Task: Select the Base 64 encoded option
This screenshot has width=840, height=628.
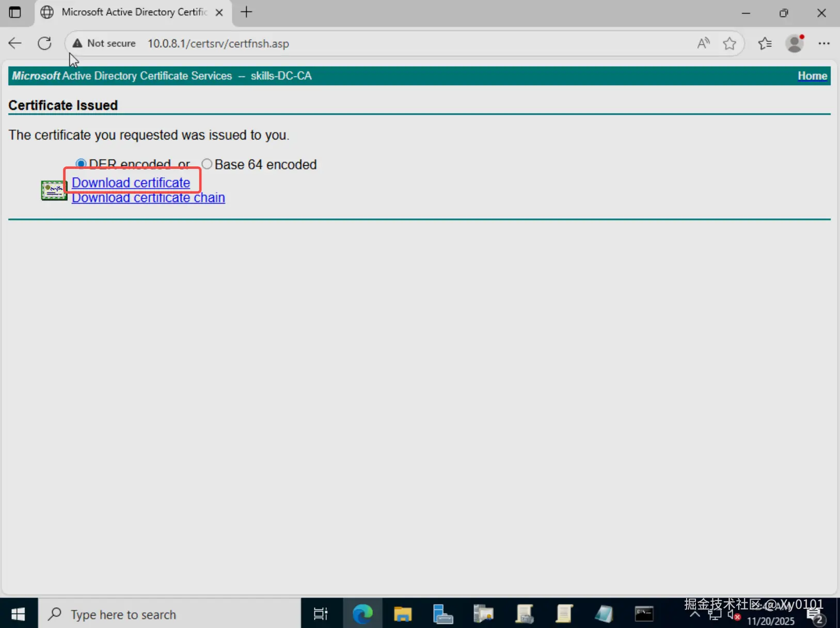Action: pos(207,164)
